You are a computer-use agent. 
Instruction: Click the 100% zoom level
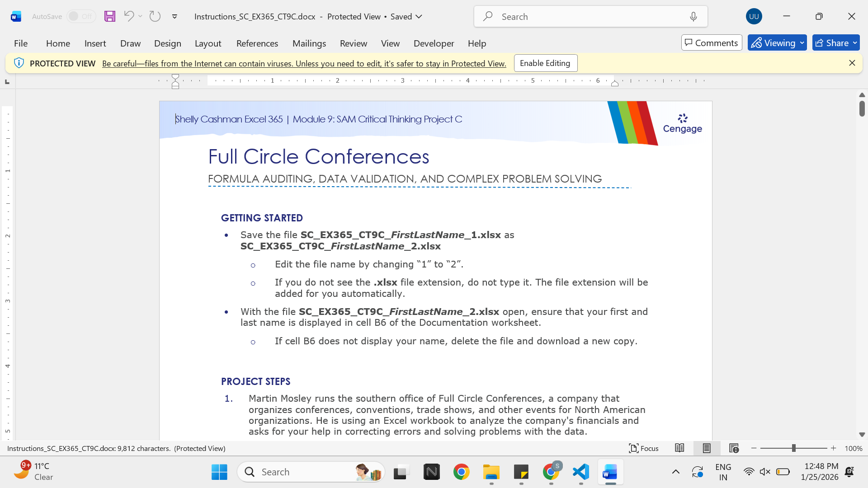click(x=854, y=448)
